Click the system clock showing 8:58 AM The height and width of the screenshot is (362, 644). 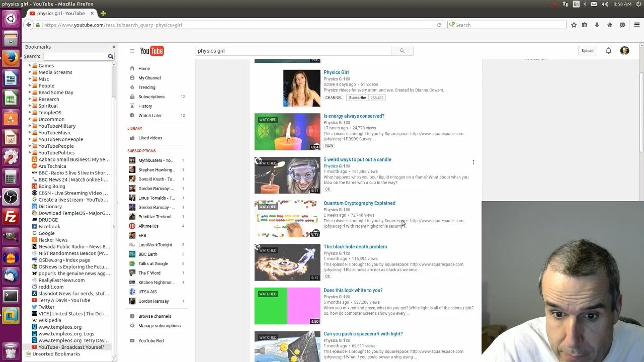pos(622,4)
